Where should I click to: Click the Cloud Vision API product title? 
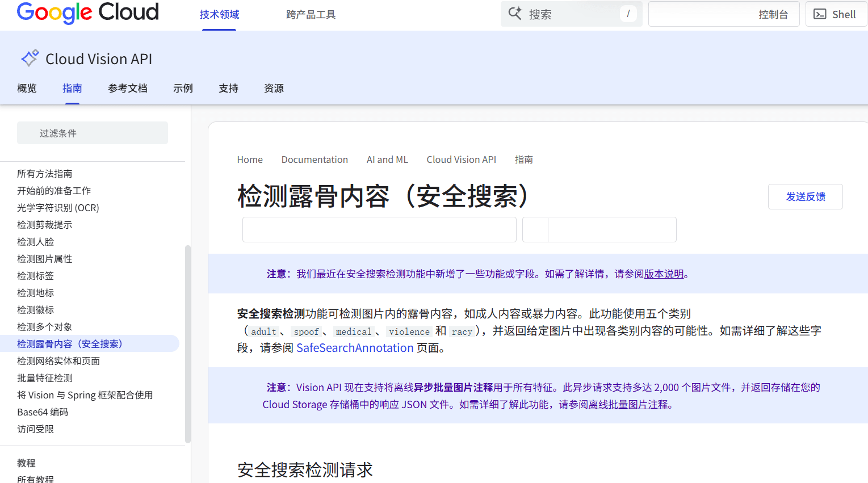[x=99, y=59]
